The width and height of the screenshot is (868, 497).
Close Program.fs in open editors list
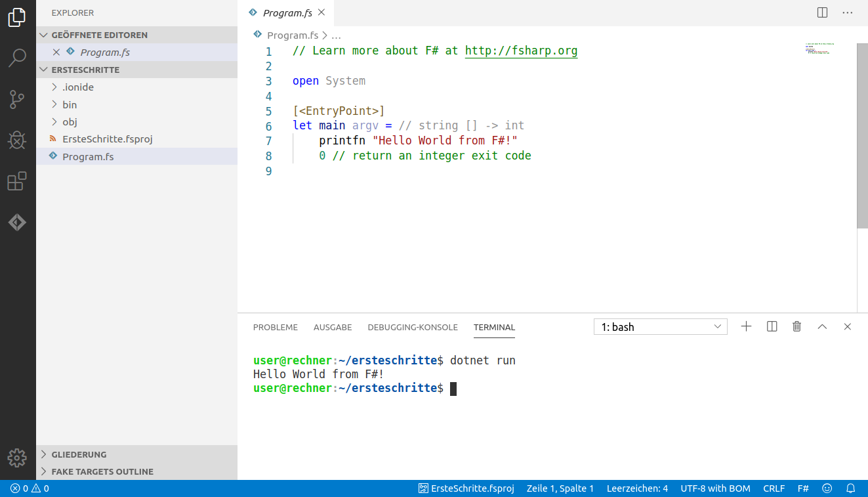click(56, 53)
